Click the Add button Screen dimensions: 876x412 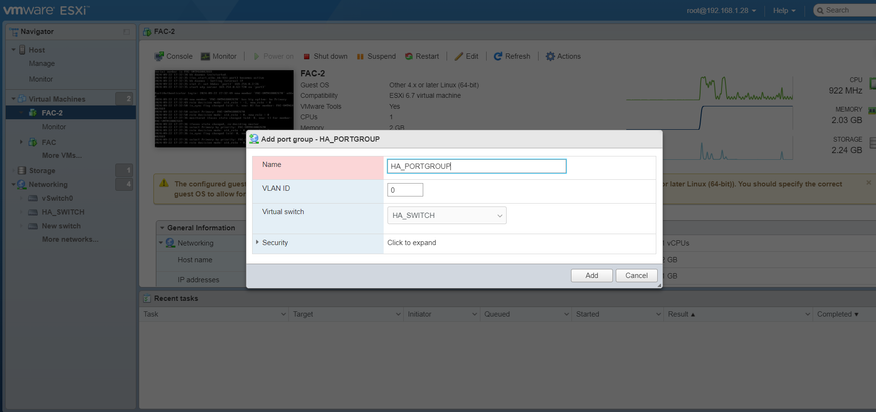coord(592,276)
